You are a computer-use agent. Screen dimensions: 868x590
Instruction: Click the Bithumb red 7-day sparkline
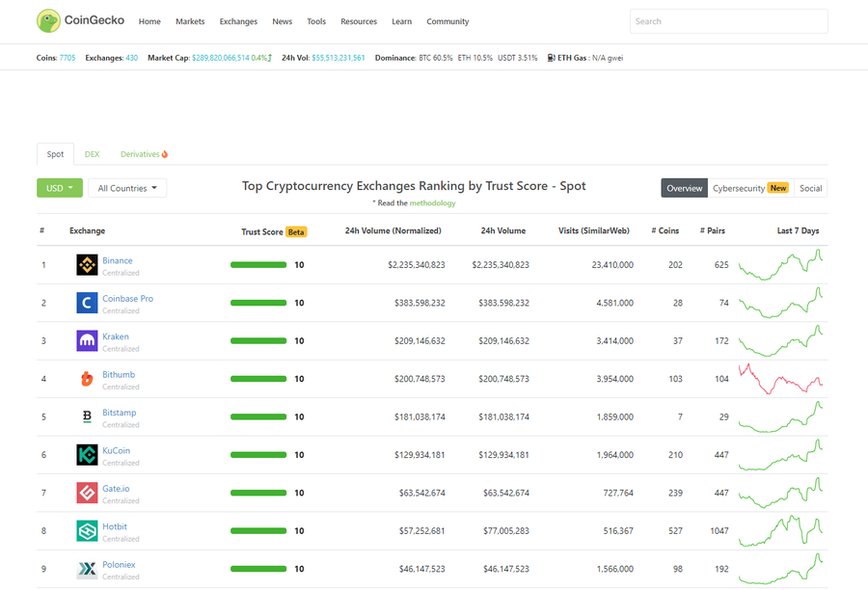pos(780,379)
